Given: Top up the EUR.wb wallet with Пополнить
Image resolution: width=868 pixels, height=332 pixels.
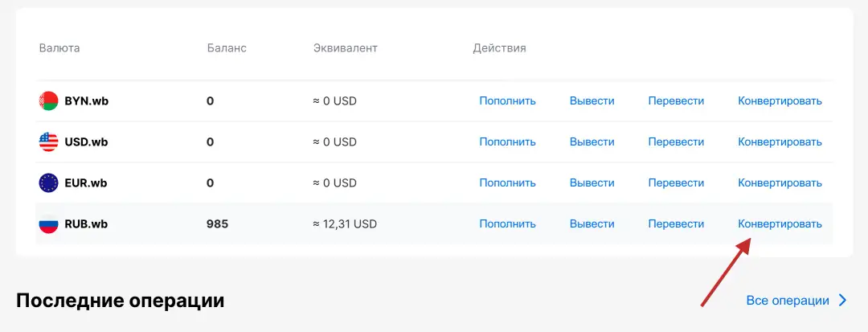Looking at the screenshot, I should [x=507, y=183].
